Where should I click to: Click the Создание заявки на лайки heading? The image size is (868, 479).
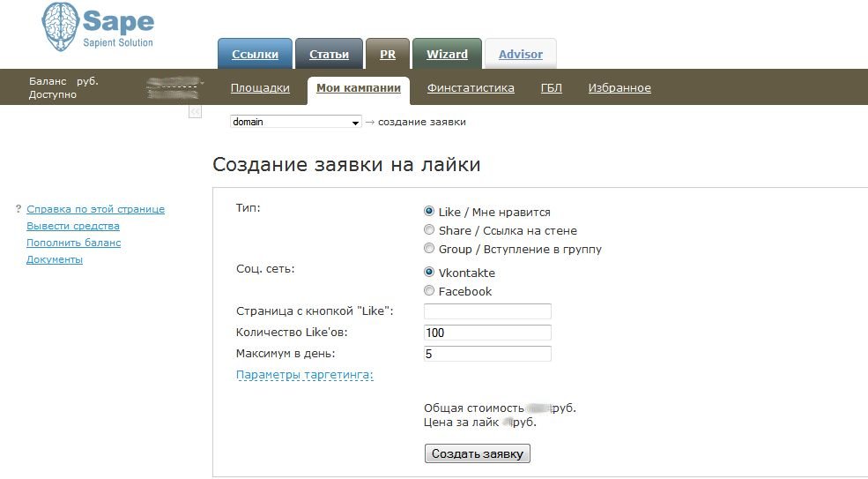[x=346, y=164]
